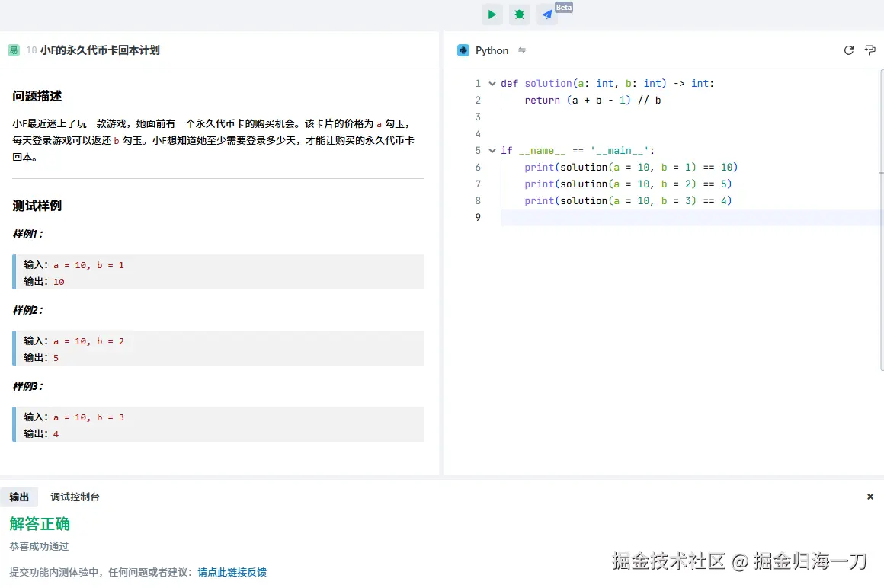This screenshot has height=588, width=884.
Task: Open the language switch arrows next to Python
Action: click(x=522, y=50)
